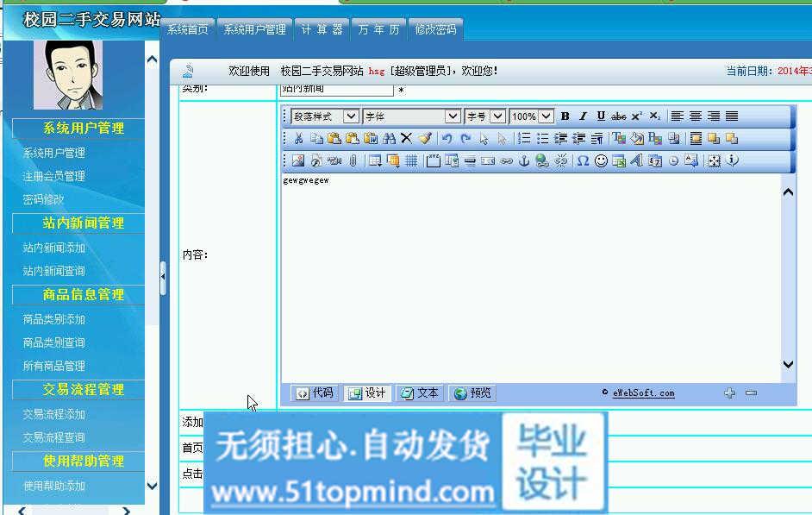Click the underline toolbar icon
The height and width of the screenshot is (515, 812).
[601, 116]
